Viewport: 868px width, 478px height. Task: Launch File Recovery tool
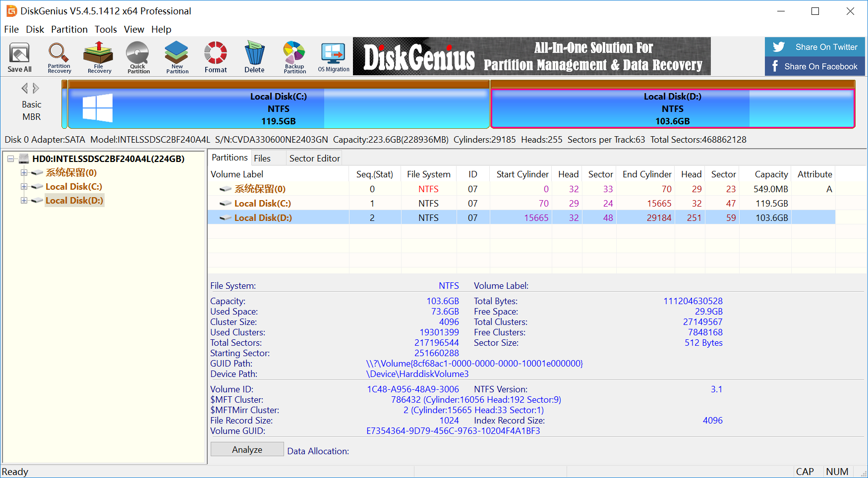[99, 57]
